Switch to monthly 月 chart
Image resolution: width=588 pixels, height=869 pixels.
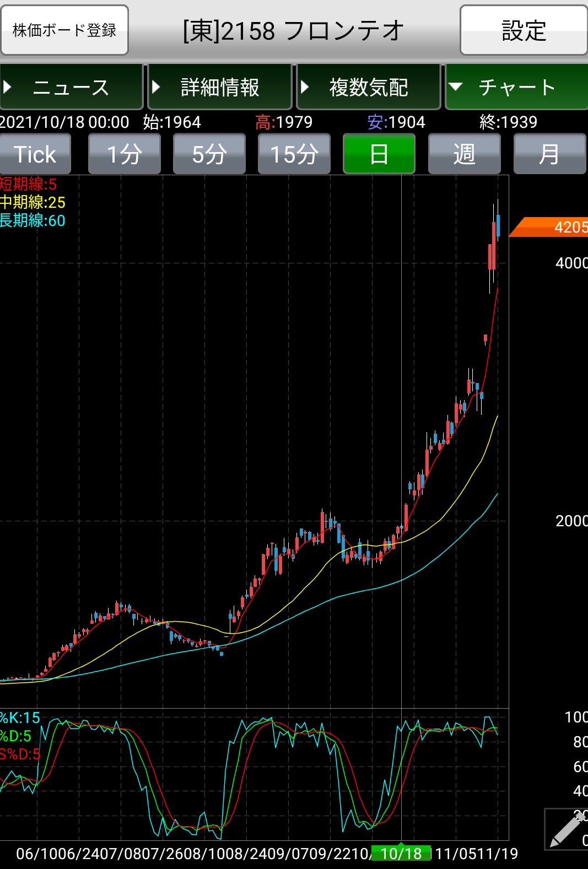coord(549,154)
